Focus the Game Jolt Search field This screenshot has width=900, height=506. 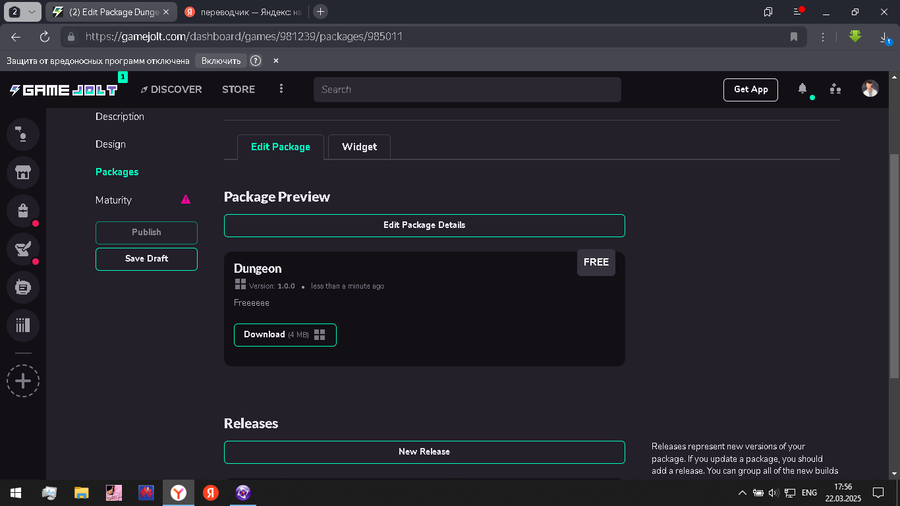[467, 89]
